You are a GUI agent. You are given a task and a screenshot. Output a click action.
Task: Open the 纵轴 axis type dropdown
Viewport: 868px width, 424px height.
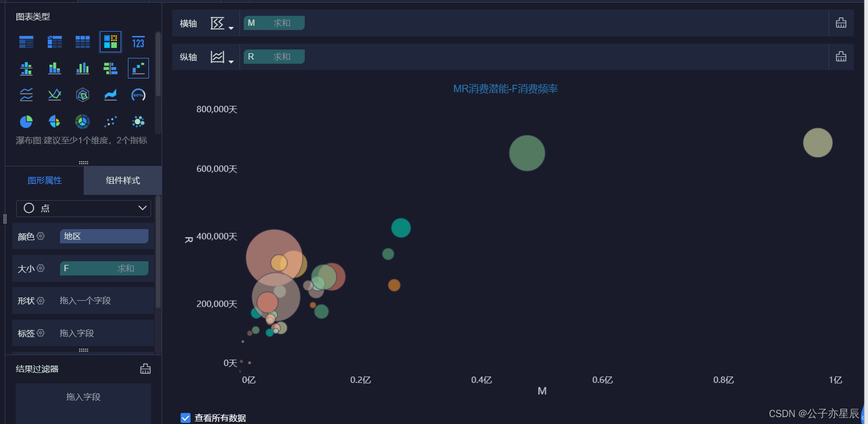[222, 57]
